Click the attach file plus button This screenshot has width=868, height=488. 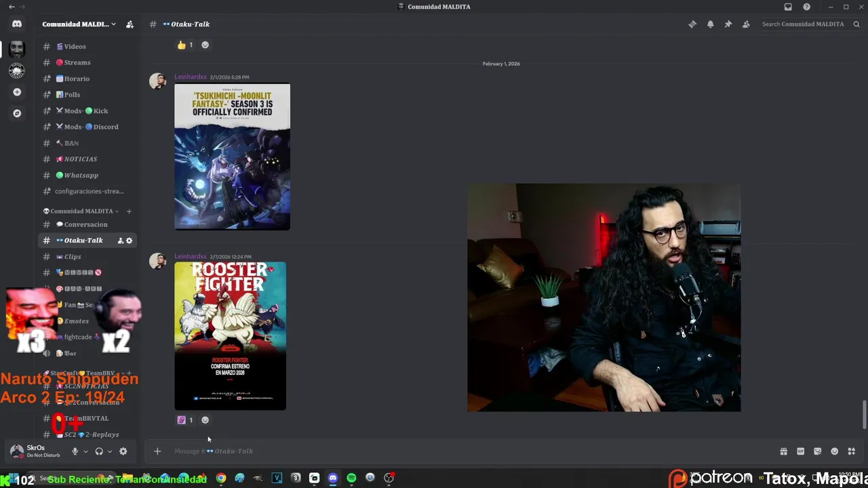tap(157, 451)
